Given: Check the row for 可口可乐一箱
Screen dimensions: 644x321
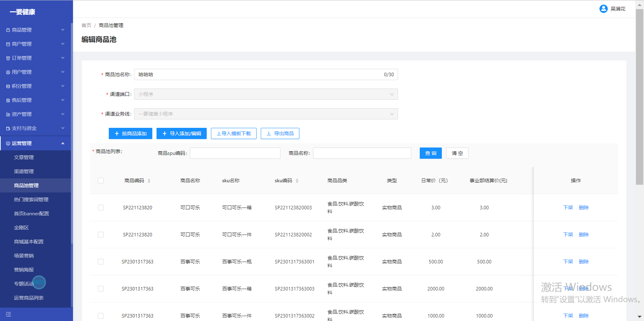Looking at the screenshot, I should 101,208.
